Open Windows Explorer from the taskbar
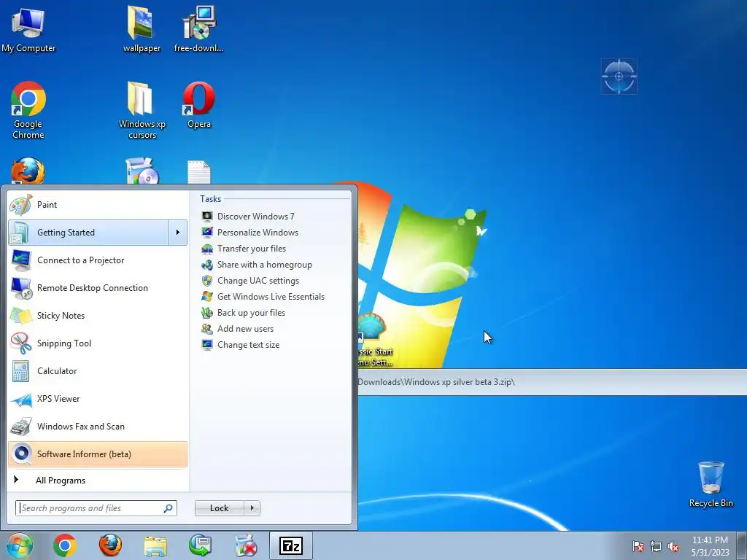 (155, 546)
